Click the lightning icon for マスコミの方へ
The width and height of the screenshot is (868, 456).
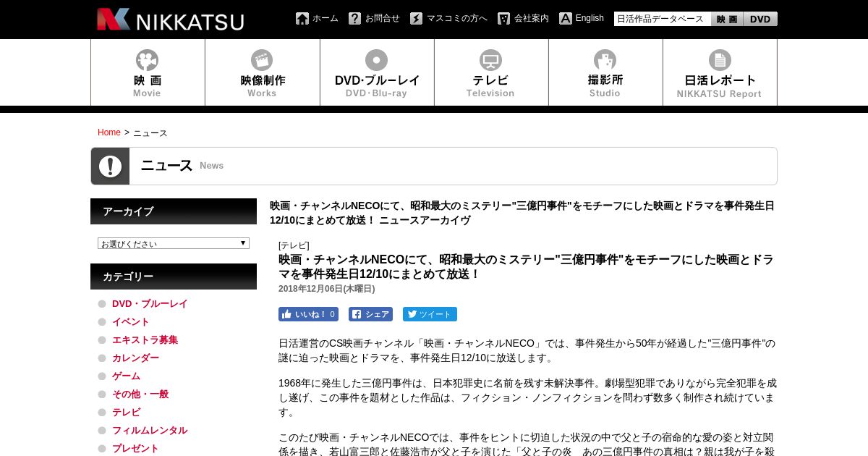[x=416, y=19]
